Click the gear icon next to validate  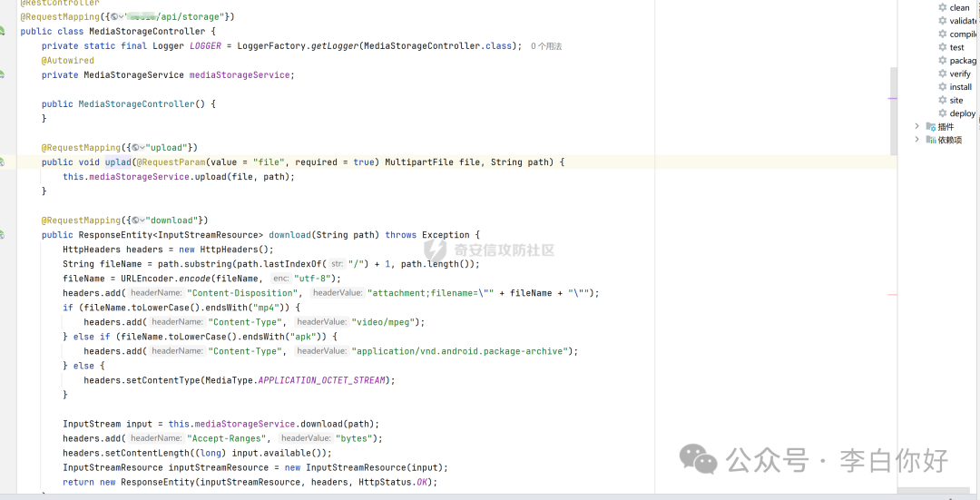pyautogui.click(x=943, y=21)
